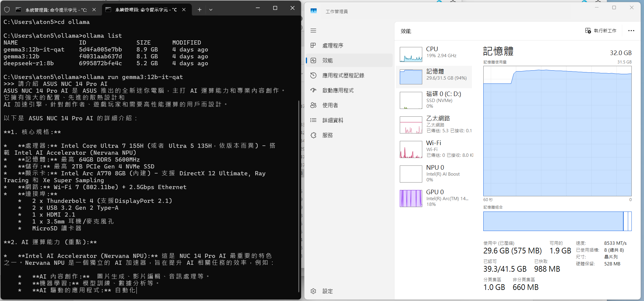Image resolution: width=644 pixels, height=301 pixels.
Task: Click the '528 MB' hardware reserved value
Action: tap(612, 264)
